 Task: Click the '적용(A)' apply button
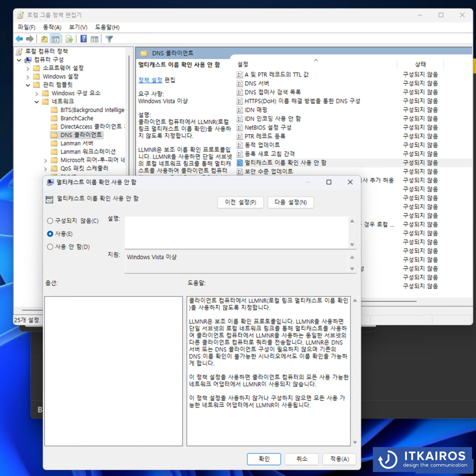pyautogui.click(x=340, y=459)
